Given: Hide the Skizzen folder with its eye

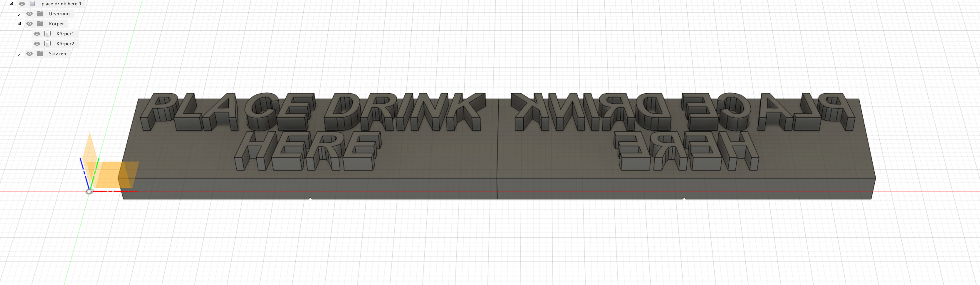Looking at the screenshot, I should tap(29, 54).
